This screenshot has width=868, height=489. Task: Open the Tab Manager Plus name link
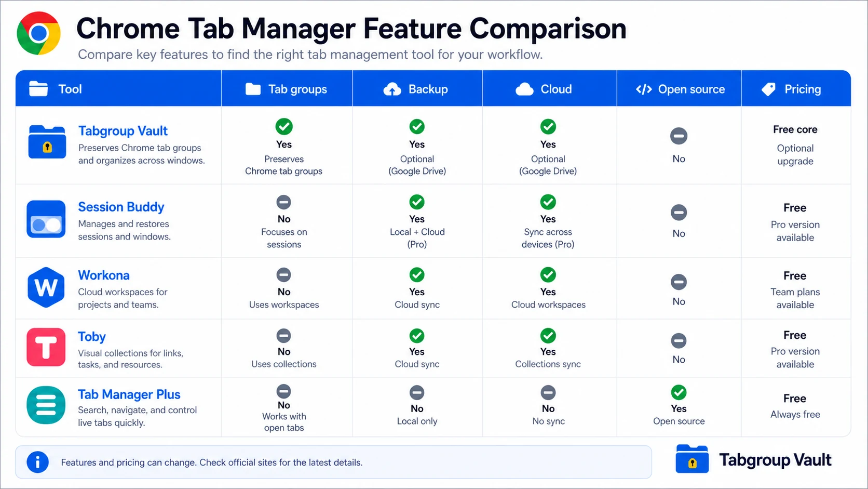tap(129, 394)
